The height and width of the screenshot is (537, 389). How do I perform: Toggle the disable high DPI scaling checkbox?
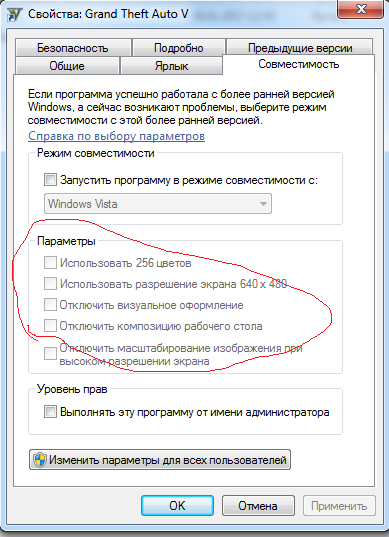[50, 354]
